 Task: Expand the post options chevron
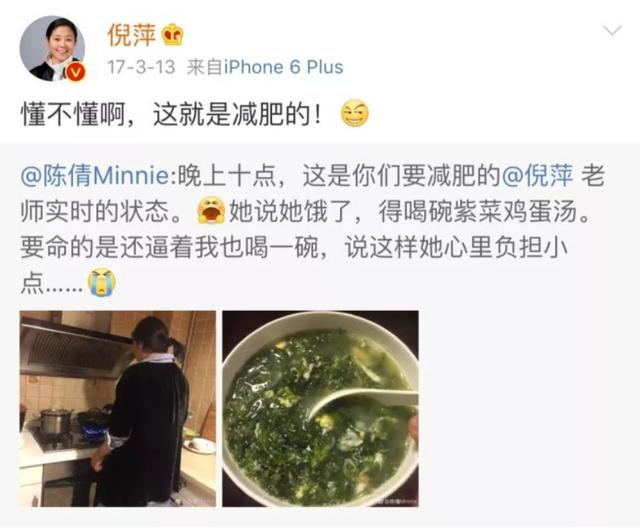tap(612, 31)
